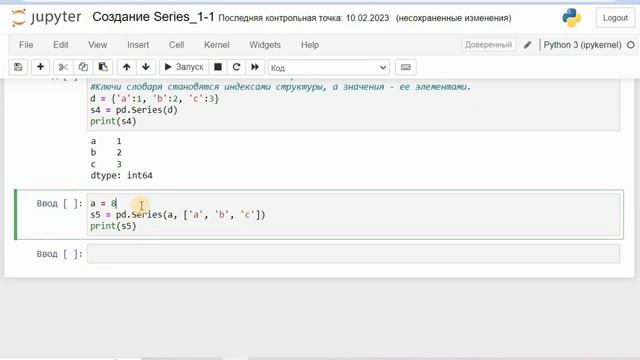This screenshot has height=360, width=640.
Task: Click the Logout button
Action: tap(615, 18)
